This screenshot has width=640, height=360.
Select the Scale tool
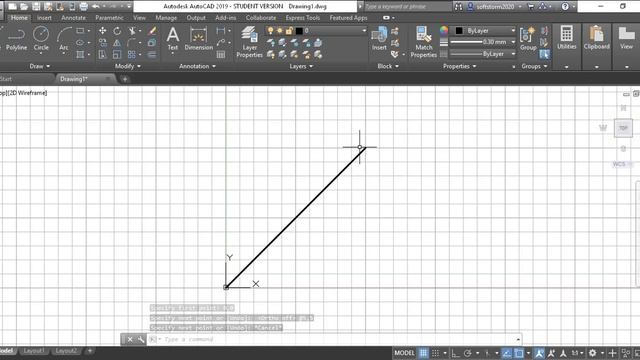pyautogui.click(x=117, y=54)
